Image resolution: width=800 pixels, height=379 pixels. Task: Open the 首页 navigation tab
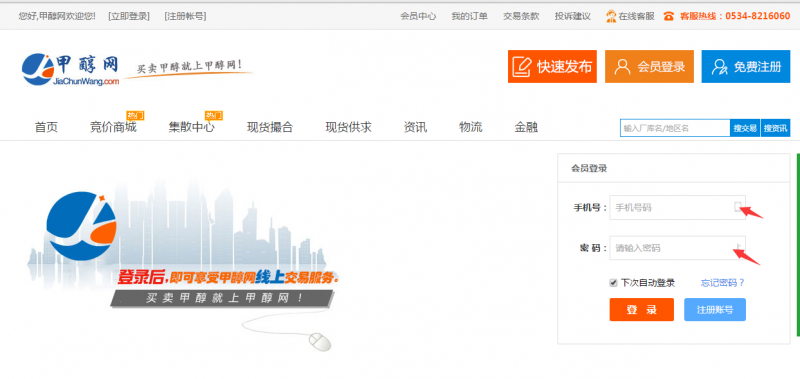click(x=46, y=128)
